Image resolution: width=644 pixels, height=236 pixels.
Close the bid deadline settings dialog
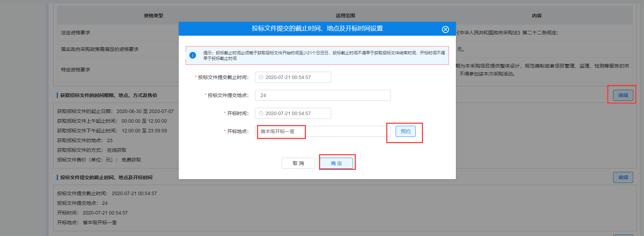coord(445,29)
